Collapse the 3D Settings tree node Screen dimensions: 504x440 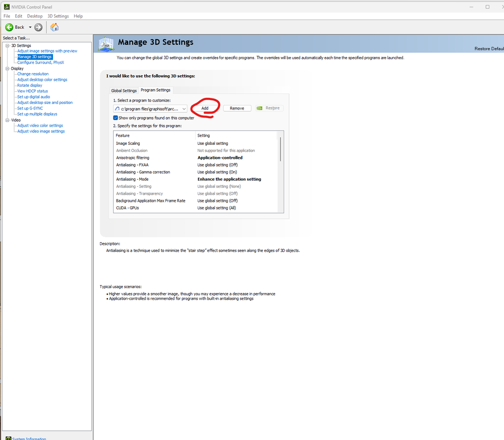[x=8, y=45]
